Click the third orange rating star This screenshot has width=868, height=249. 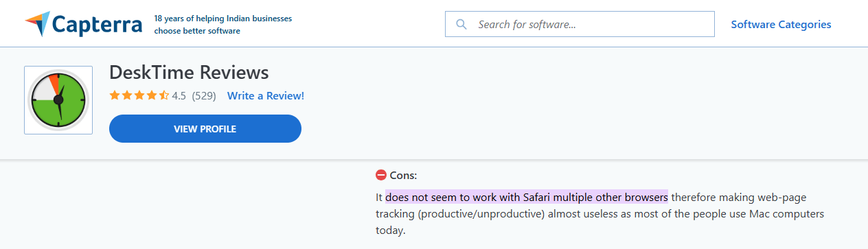click(x=139, y=96)
